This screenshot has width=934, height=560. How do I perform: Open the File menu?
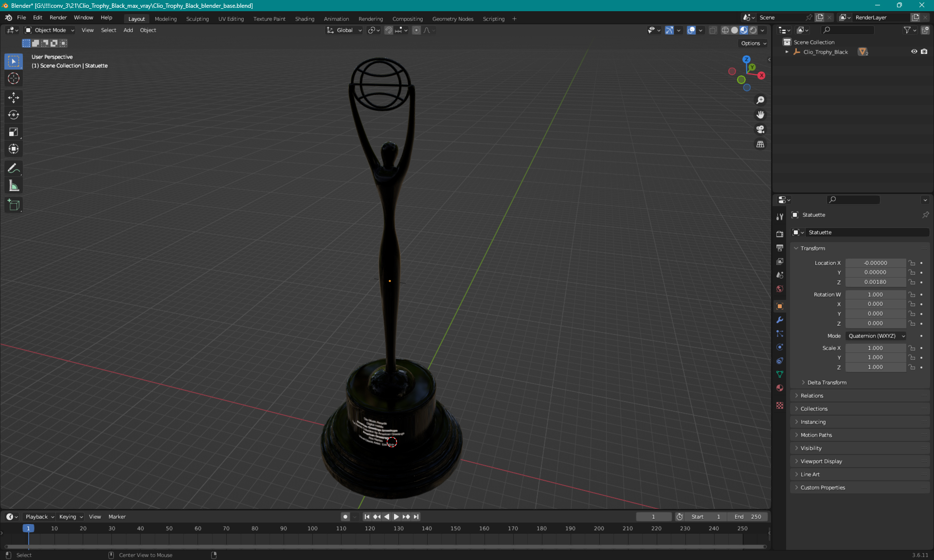tap(21, 17)
